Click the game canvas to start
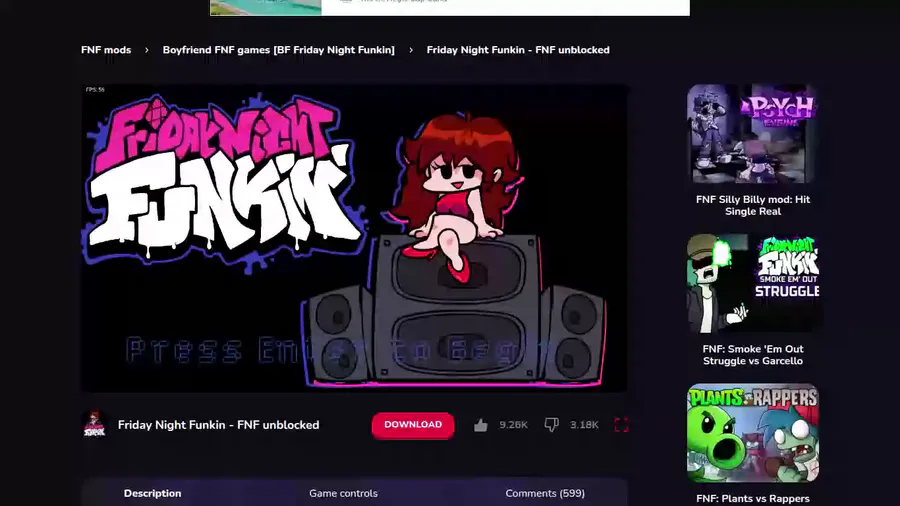The image size is (900, 506). [x=354, y=239]
